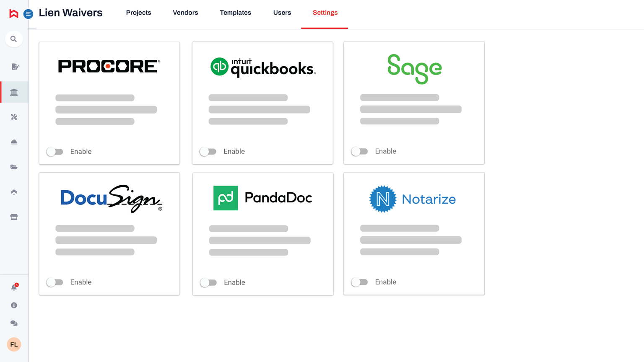Viewport: 644px width, 362px height.
Task: Switch to the Vendors tab
Action: pos(185,13)
